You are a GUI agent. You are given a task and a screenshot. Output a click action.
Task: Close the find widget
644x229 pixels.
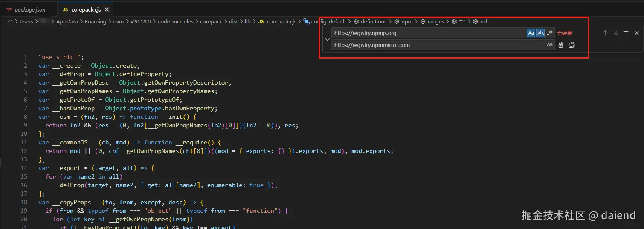tap(637, 33)
